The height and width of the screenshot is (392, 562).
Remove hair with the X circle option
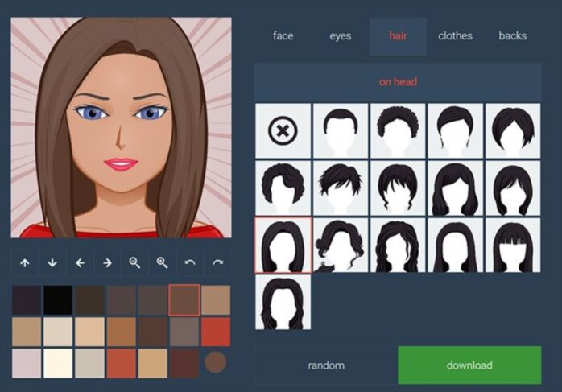click(283, 130)
